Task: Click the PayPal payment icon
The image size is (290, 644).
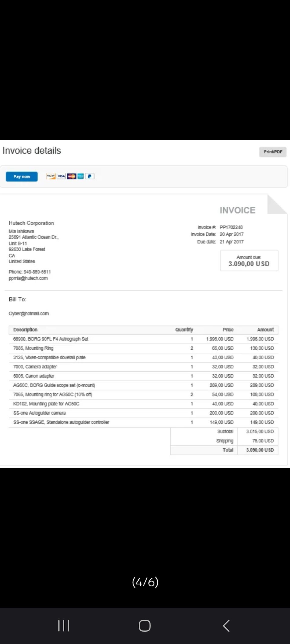Action: [x=90, y=176]
